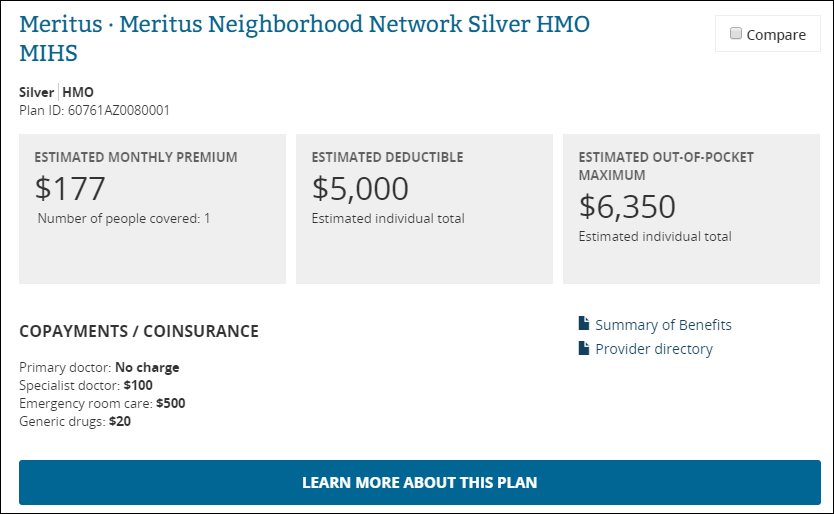Image resolution: width=834 pixels, height=514 pixels.
Task: Tick the Compare checkbox
Action: (x=736, y=34)
